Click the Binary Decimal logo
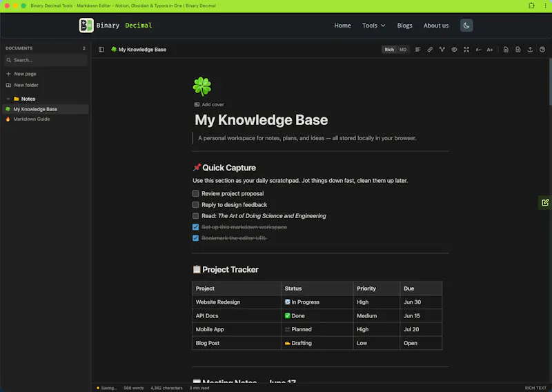The height and width of the screenshot is (392, 552). (86, 26)
